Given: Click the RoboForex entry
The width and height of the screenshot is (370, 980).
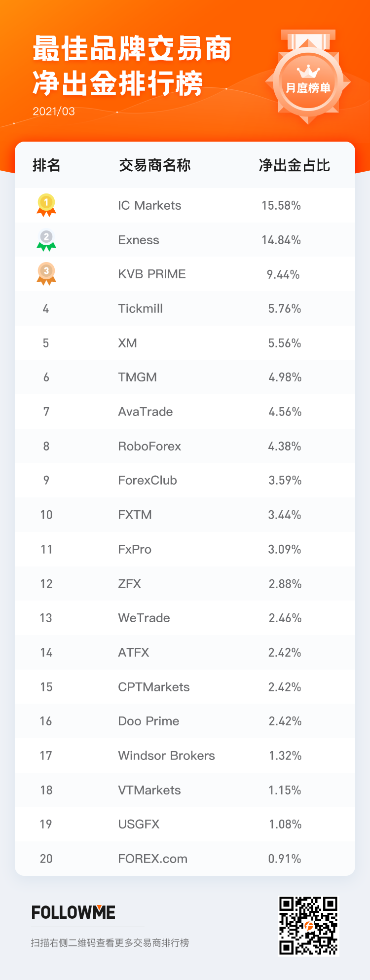Looking at the screenshot, I should [149, 446].
